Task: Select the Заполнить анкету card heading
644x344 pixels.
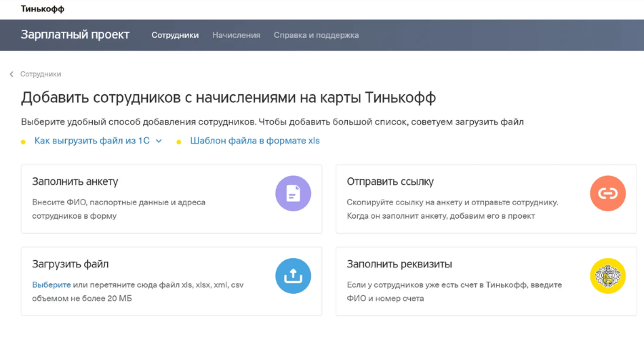Action: (x=75, y=182)
